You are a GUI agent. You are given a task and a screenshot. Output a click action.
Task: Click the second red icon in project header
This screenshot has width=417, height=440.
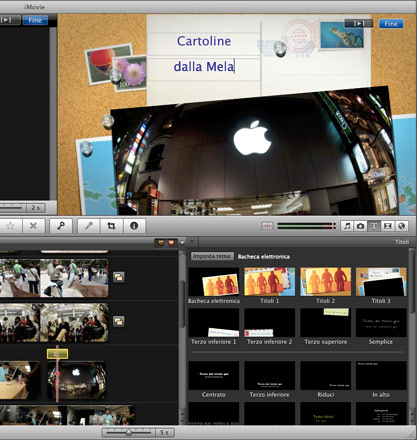(x=172, y=243)
